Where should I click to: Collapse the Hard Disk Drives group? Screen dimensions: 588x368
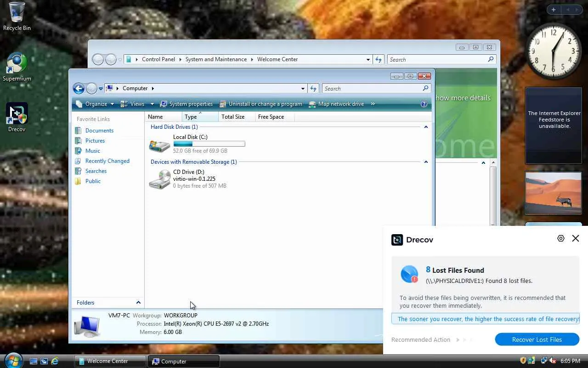[x=426, y=127]
